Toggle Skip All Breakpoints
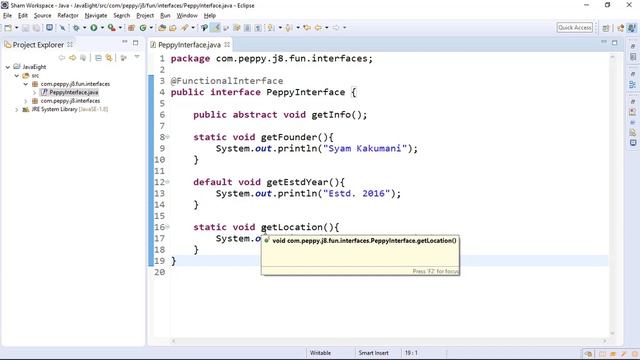Screen dimensions: 640x360 [62, 28]
